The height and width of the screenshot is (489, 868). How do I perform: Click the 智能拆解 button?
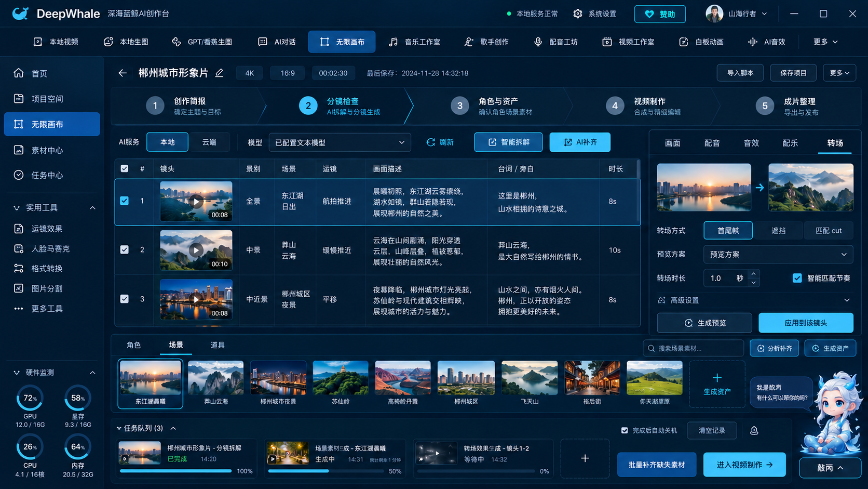(x=508, y=142)
